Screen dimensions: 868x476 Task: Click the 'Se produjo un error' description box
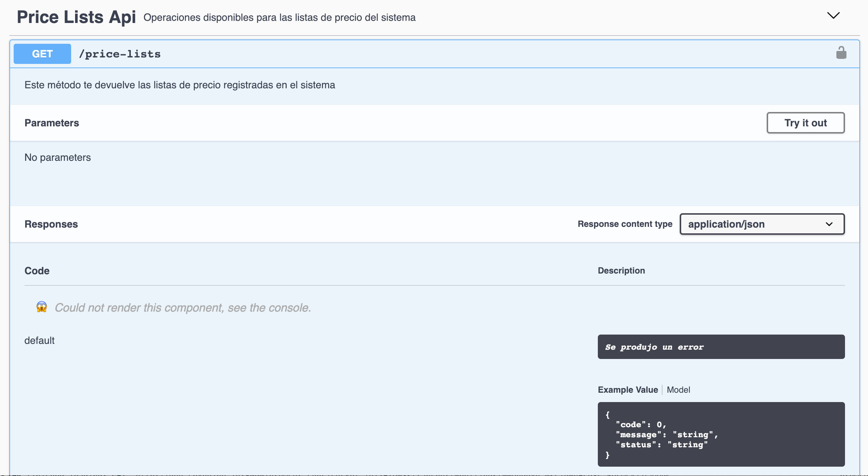click(721, 347)
